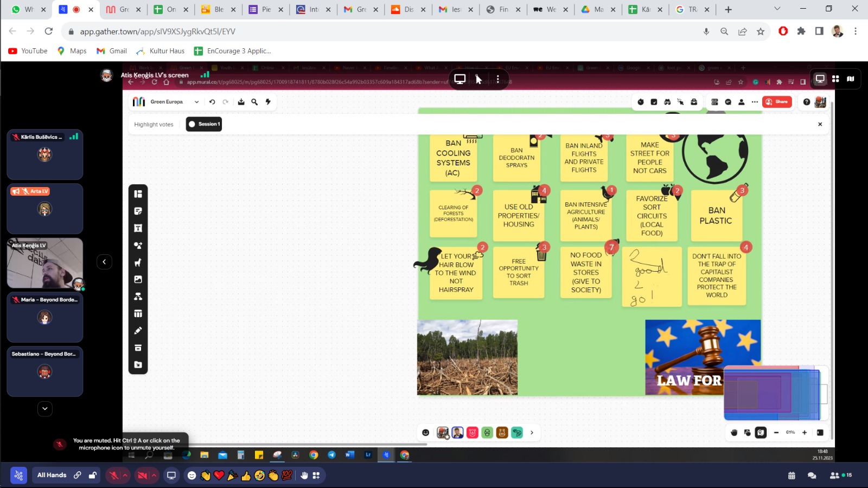The height and width of the screenshot is (488, 868).
Task: Open the Gather calendar panel
Action: (792, 476)
